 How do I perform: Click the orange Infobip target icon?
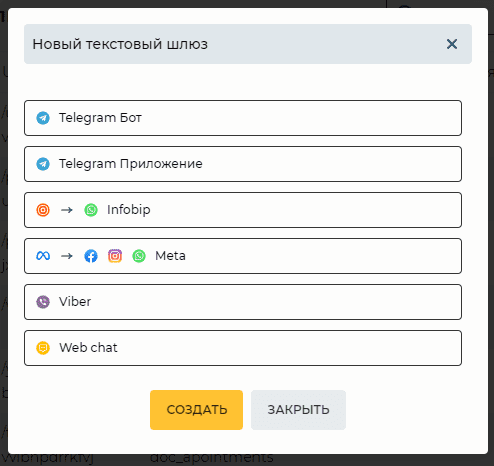point(43,210)
